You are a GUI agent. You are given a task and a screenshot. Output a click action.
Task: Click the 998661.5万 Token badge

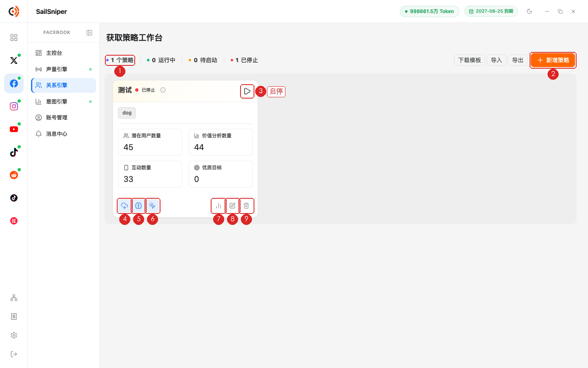pyautogui.click(x=430, y=11)
